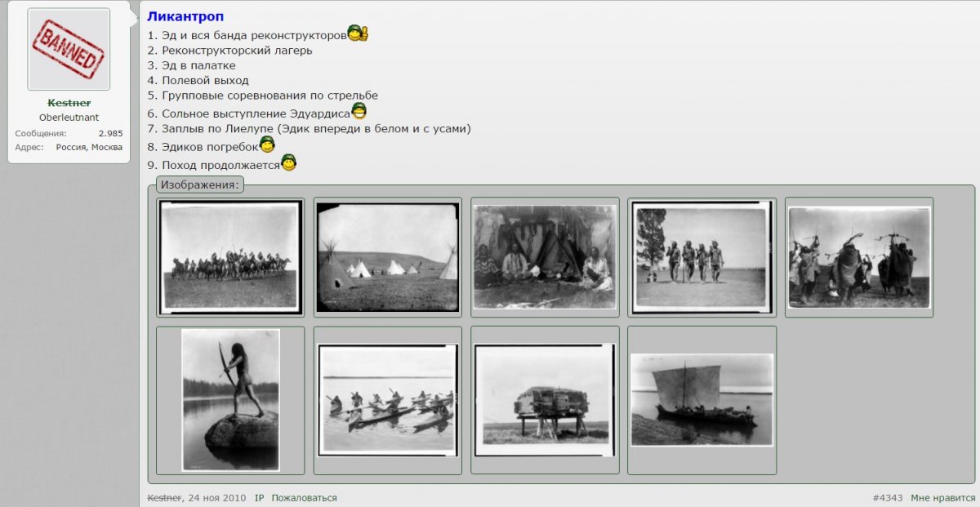The image size is (980, 507).
Task: Click the 'Пожаловаться' report link
Action: pyautogui.click(x=304, y=498)
